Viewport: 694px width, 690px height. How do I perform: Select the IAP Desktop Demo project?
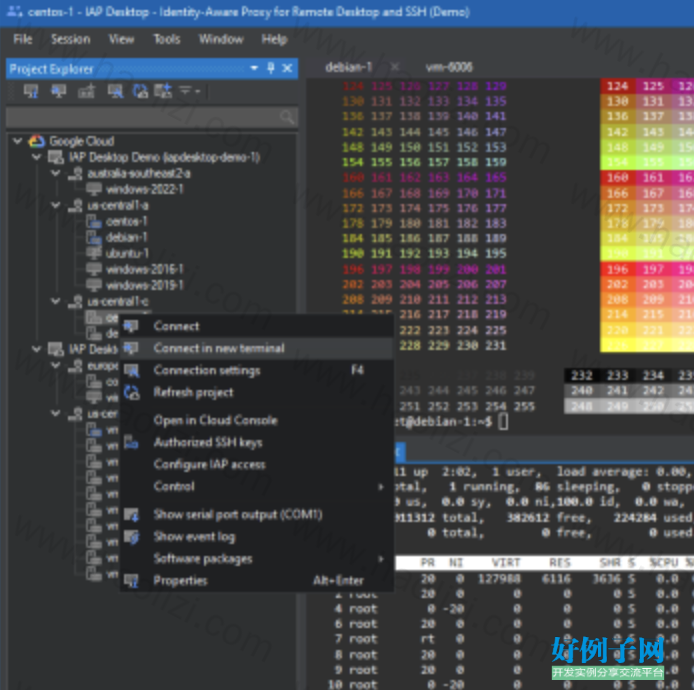coord(164,157)
